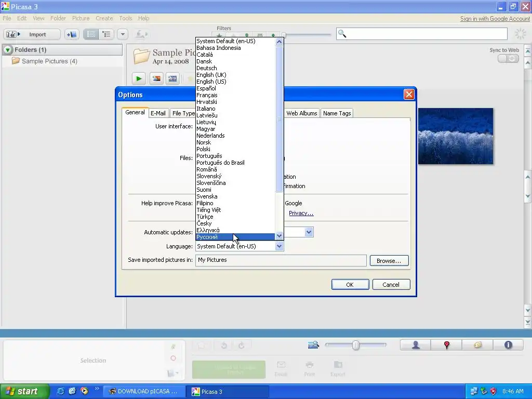Click the blue winter forest thumbnail
This screenshot has width=532, height=399.
coord(455,136)
